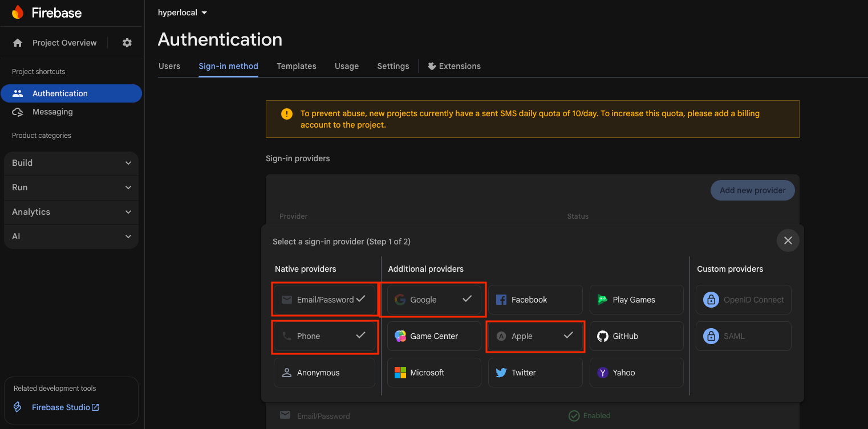
Task: Click Add new provider button
Action: 752,190
